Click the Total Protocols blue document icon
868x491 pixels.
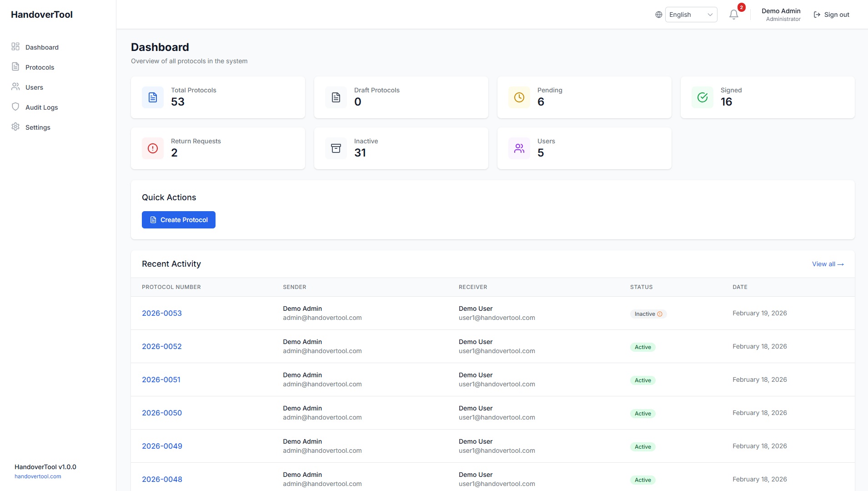click(x=153, y=97)
